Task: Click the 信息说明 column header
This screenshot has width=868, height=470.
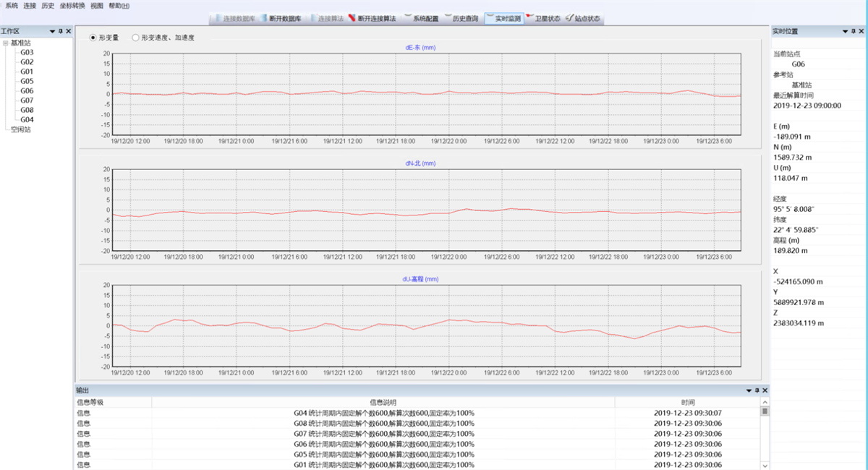Action: pyautogui.click(x=383, y=402)
